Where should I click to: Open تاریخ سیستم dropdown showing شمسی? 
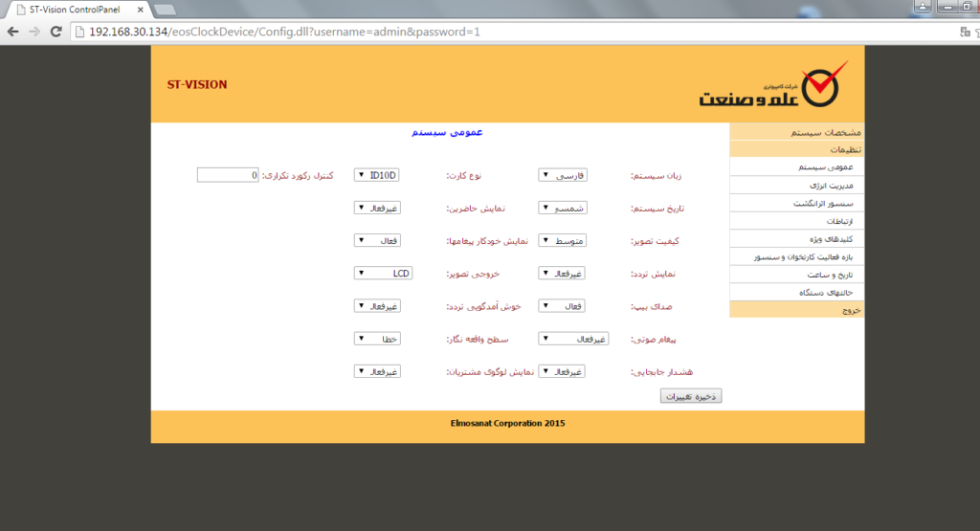(563, 208)
